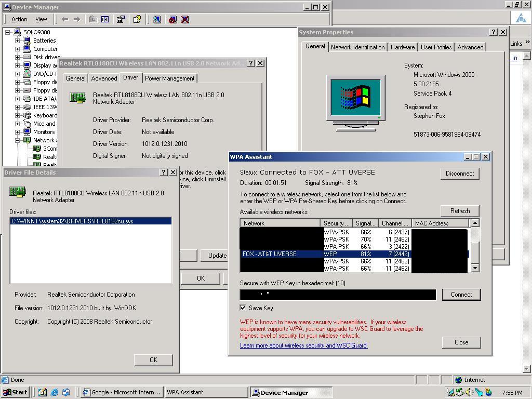Expand the Links toolbar chevron
This screenshot has height=399, width=532.
click(x=527, y=42)
